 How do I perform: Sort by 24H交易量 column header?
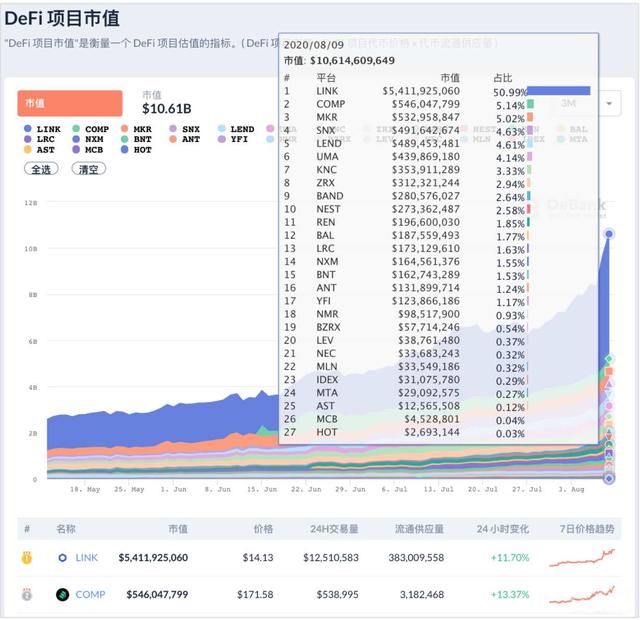[x=334, y=529]
